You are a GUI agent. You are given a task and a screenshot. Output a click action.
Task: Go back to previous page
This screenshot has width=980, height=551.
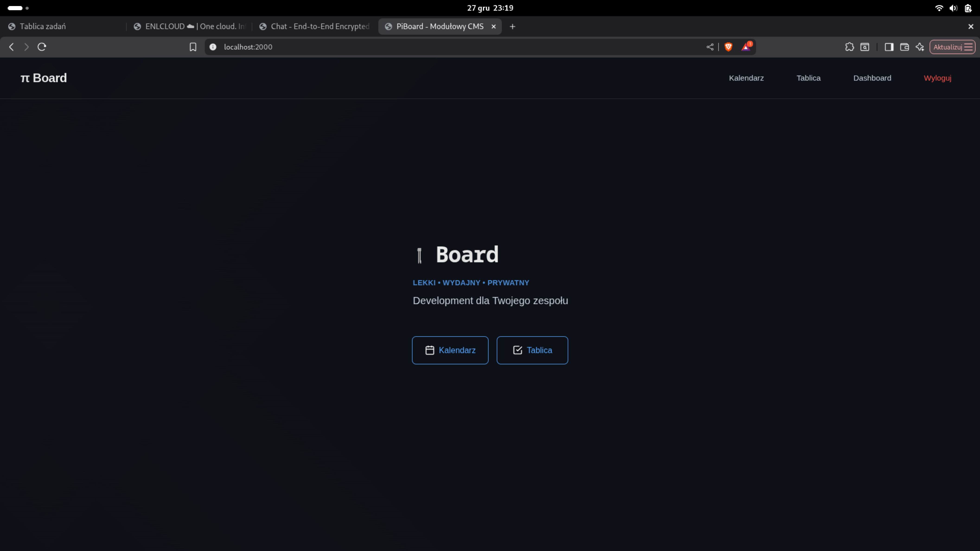tap(11, 47)
